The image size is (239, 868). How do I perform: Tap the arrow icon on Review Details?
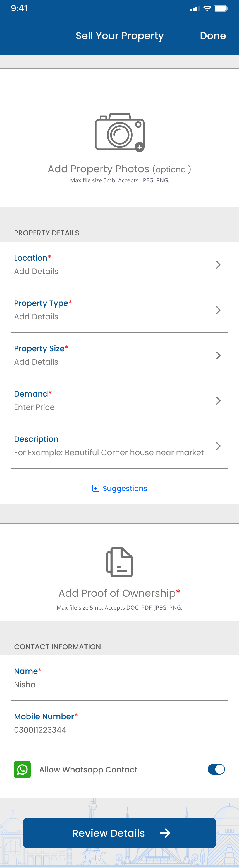tap(165, 833)
